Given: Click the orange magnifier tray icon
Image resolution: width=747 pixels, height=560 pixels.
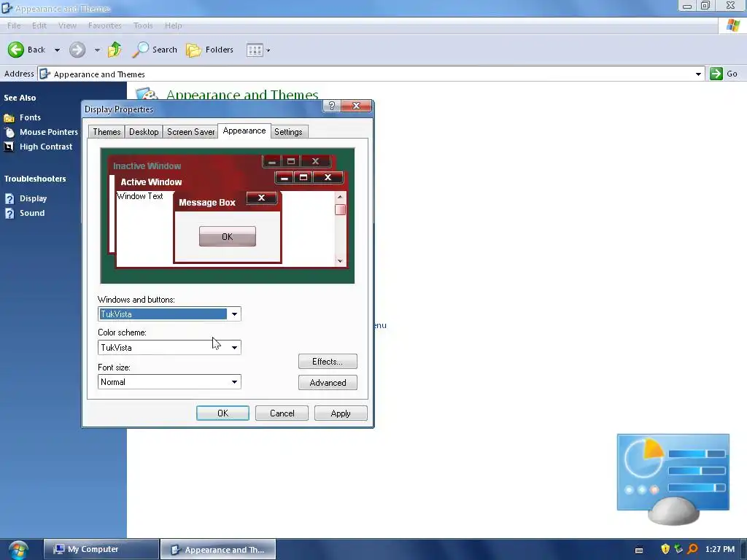Looking at the screenshot, I should [693, 549].
